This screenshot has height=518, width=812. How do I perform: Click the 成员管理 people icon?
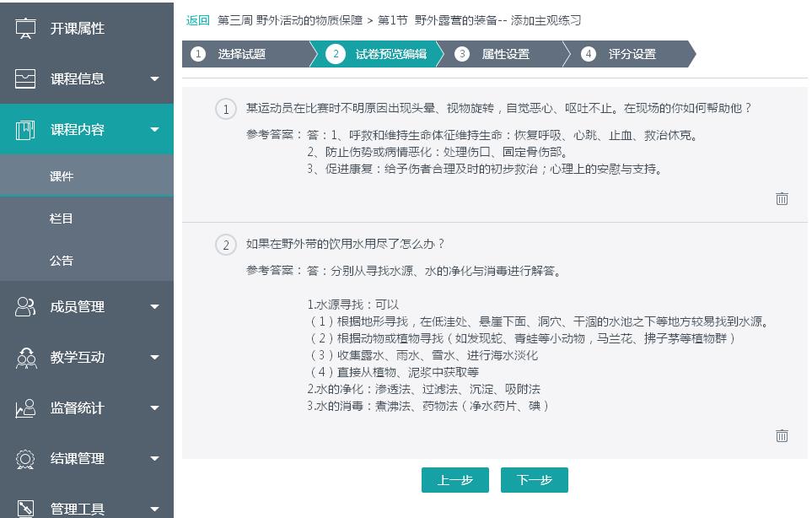[26, 307]
